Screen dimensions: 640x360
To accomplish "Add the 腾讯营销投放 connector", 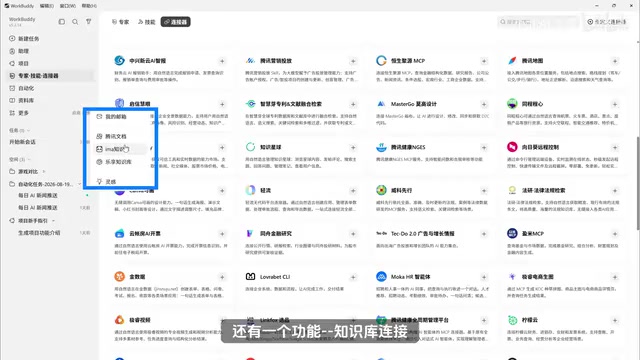I will pyautogui.click(x=353, y=61).
